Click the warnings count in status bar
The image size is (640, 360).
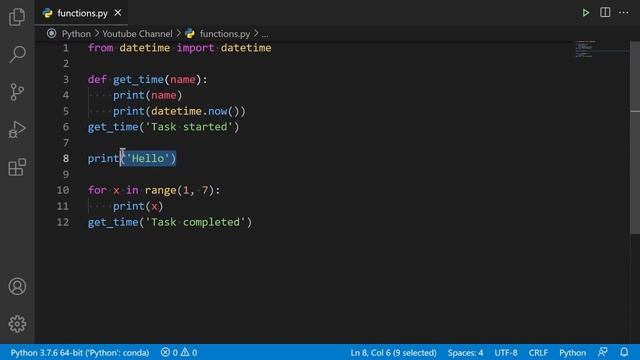coord(189,352)
